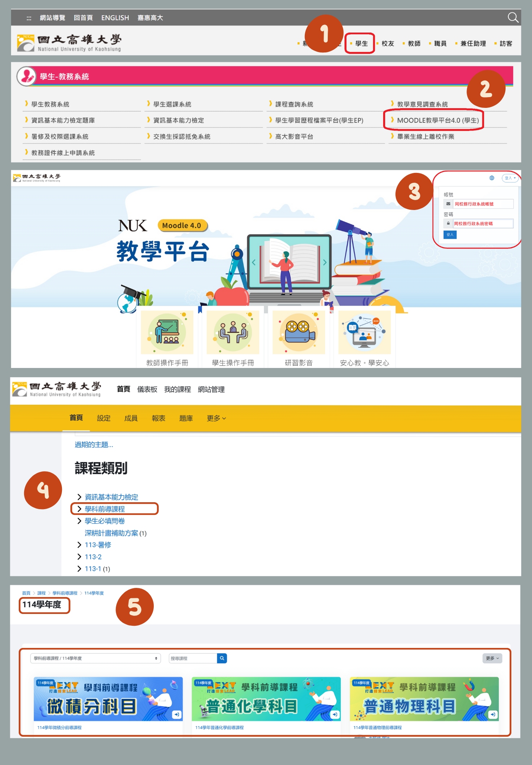Focus the 密碼 password field
The height and width of the screenshot is (765, 532).
[483, 223]
